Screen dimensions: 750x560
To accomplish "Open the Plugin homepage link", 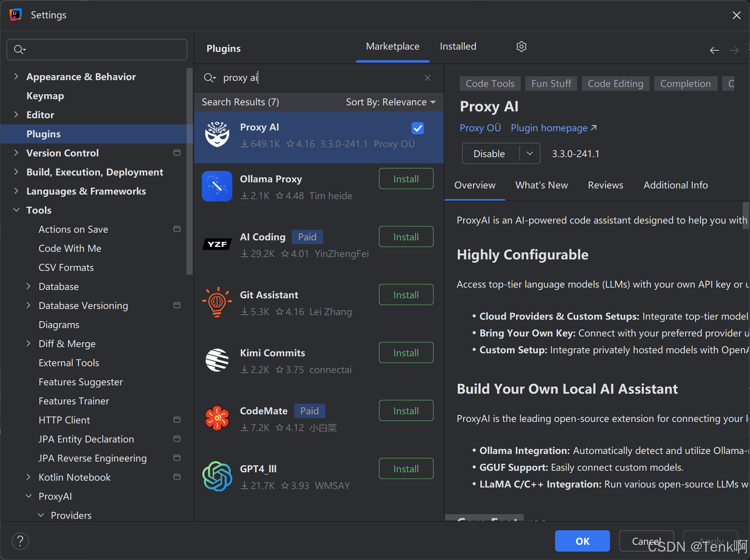I will [553, 128].
